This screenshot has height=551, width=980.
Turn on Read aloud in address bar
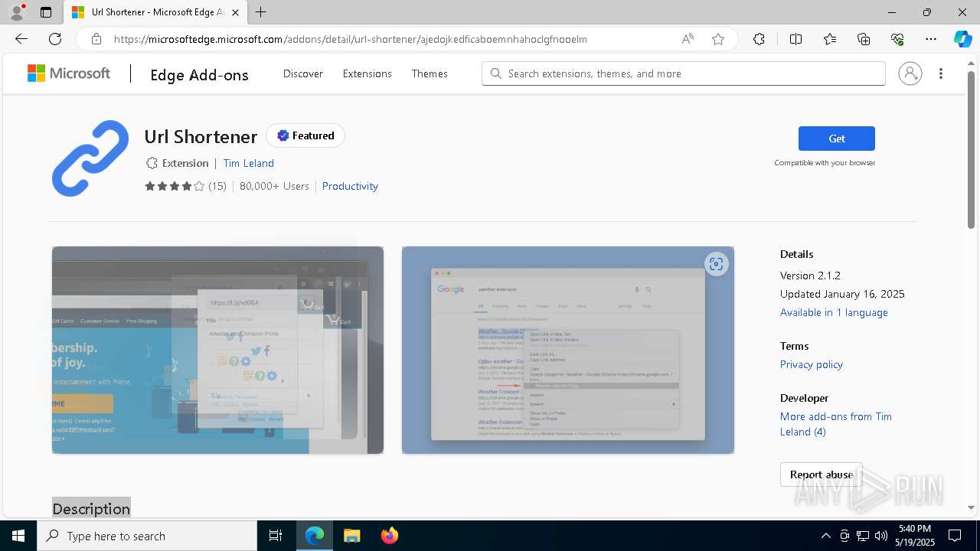click(x=688, y=39)
